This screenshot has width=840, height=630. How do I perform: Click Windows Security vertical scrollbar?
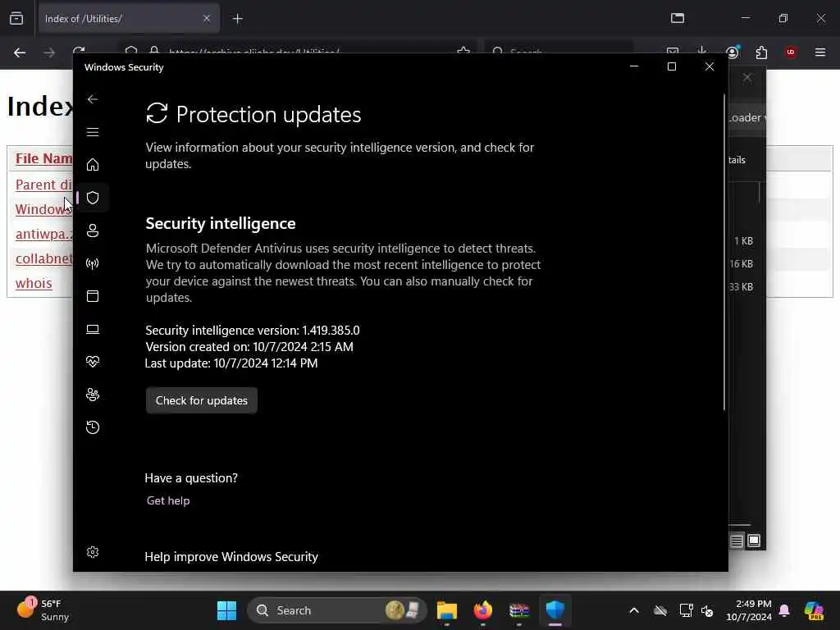tap(724, 252)
